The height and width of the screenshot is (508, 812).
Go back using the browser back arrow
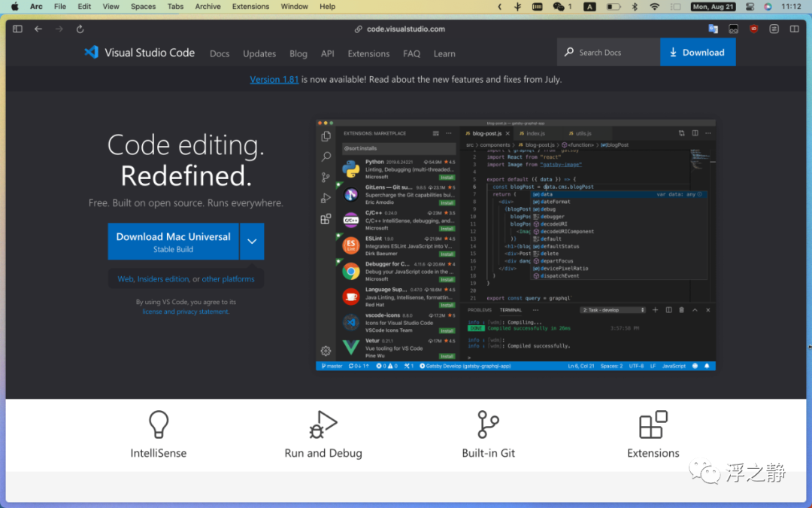[38, 29]
